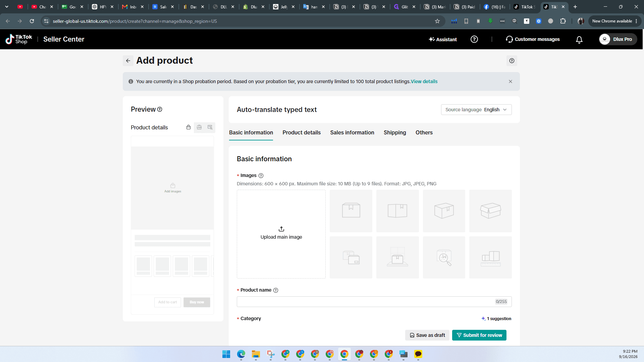Screen dimensions: 644x362
Task: View site information icon in address bar
Action: click(46, 21)
